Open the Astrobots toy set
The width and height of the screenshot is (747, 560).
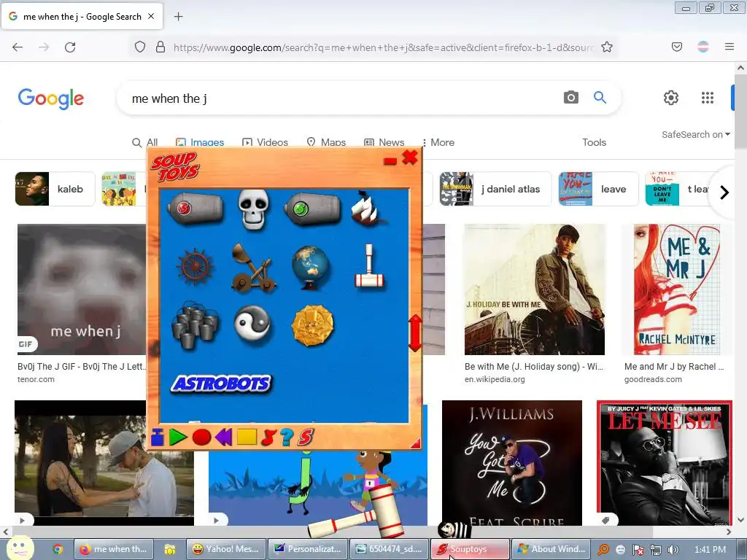(x=221, y=384)
